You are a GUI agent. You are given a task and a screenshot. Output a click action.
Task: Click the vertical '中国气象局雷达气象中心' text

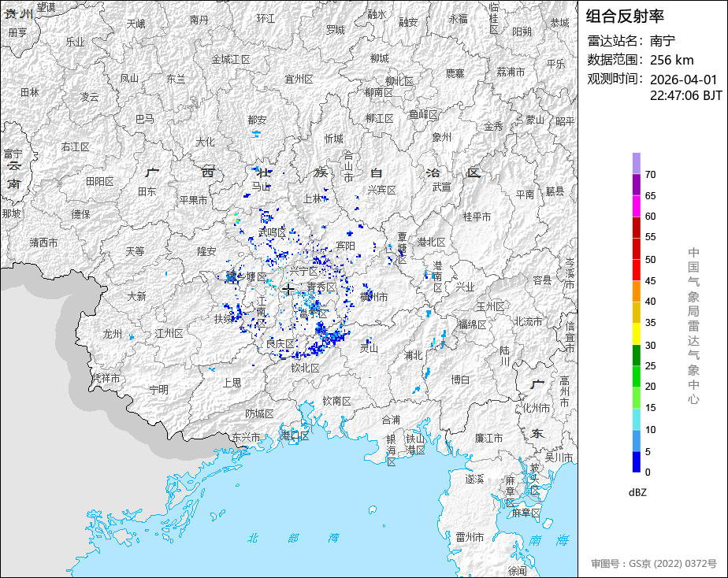693,326
